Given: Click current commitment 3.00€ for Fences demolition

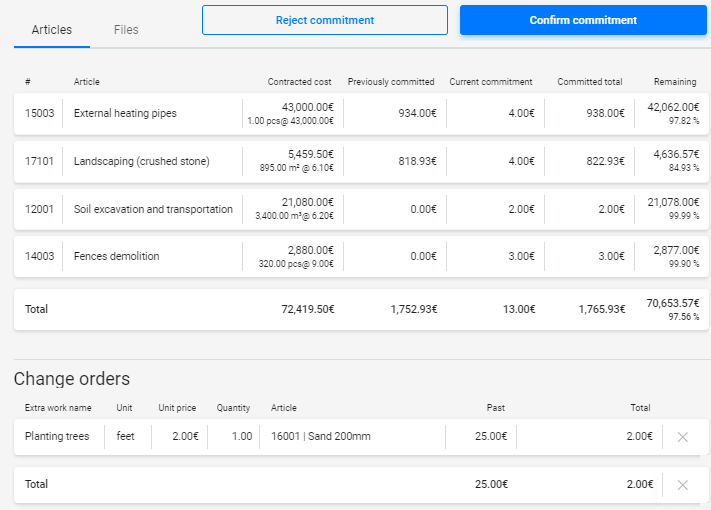Looking at the screenshot, I should pyautogui.click(x=521, y=256).
